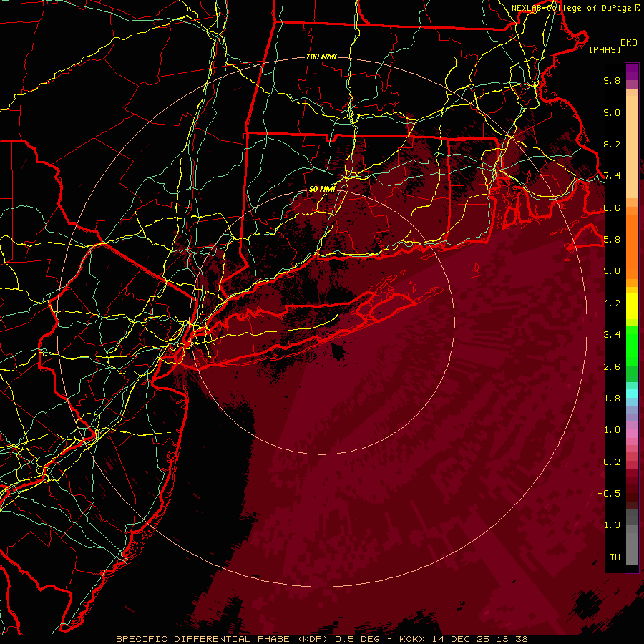This screenshot has width=644, height=644.
Task: Click the 0.2 legend value
Action: coord(612,462)
